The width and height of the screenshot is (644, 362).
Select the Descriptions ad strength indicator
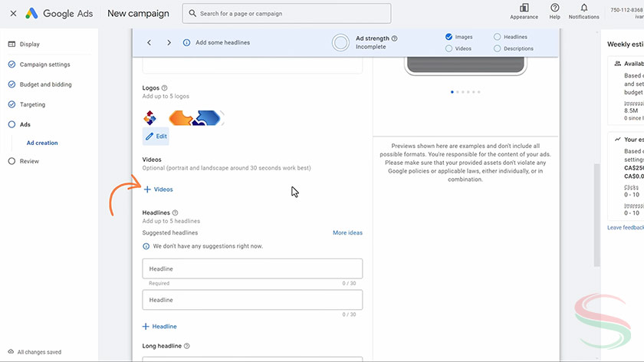498,48
